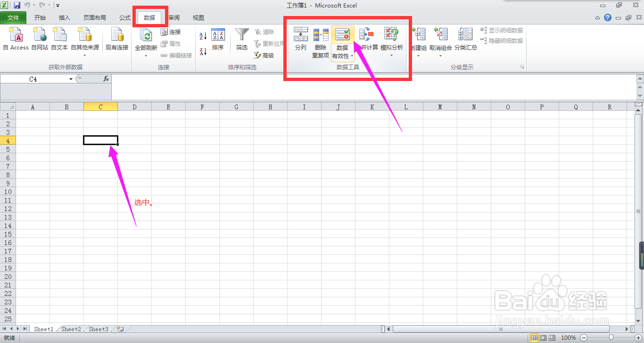Click the 高级 filter button
The height and width of the screenshot is (343, 644).
tap(268, 56)
